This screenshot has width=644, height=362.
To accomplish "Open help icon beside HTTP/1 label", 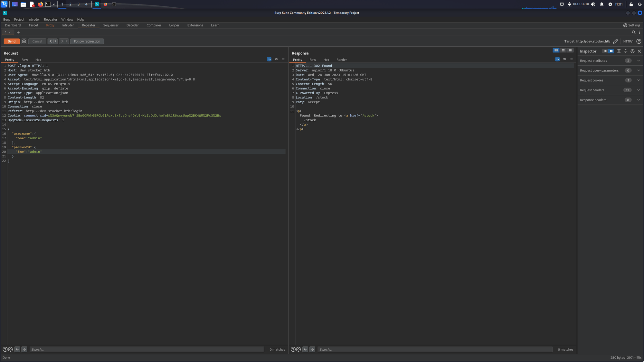I will click(x=639, y=41).
